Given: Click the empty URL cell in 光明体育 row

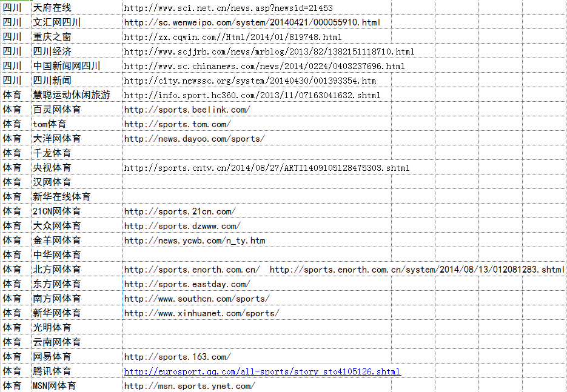Looking at the screenshot, I should [x=257, y=327].
